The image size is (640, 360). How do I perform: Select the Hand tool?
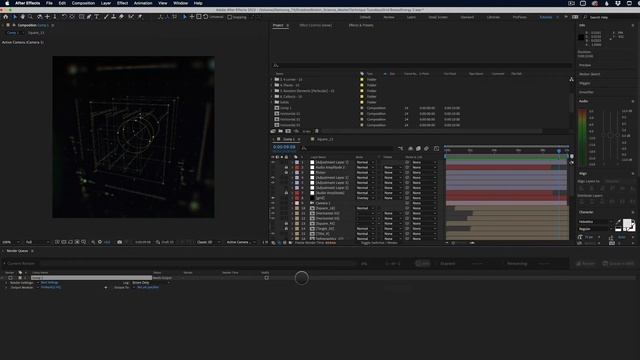point(22,17)
